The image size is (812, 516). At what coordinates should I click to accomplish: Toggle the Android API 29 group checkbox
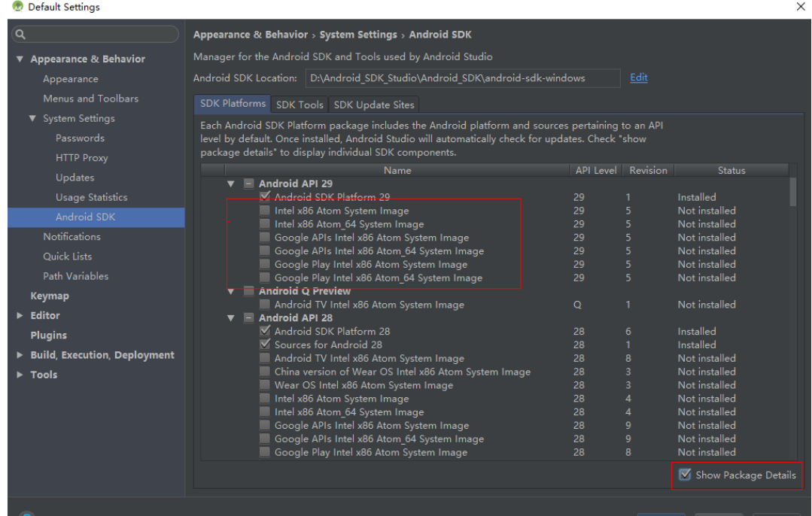249,184
